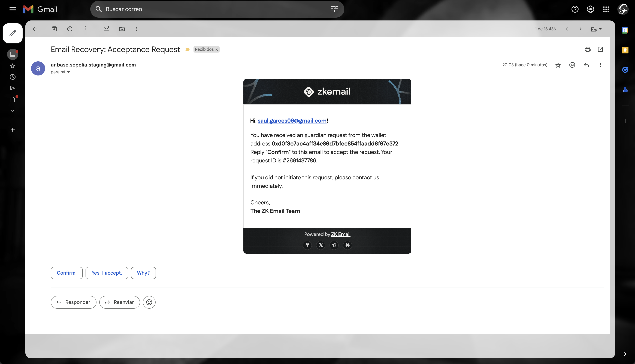Print this email conversation
Image resolution: width=635 pixels, height=364 pixels.
588,50
